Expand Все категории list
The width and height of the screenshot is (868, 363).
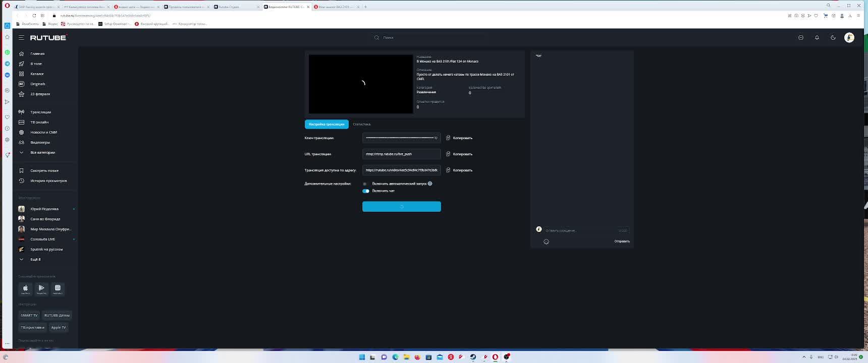(x=42, y=152)
